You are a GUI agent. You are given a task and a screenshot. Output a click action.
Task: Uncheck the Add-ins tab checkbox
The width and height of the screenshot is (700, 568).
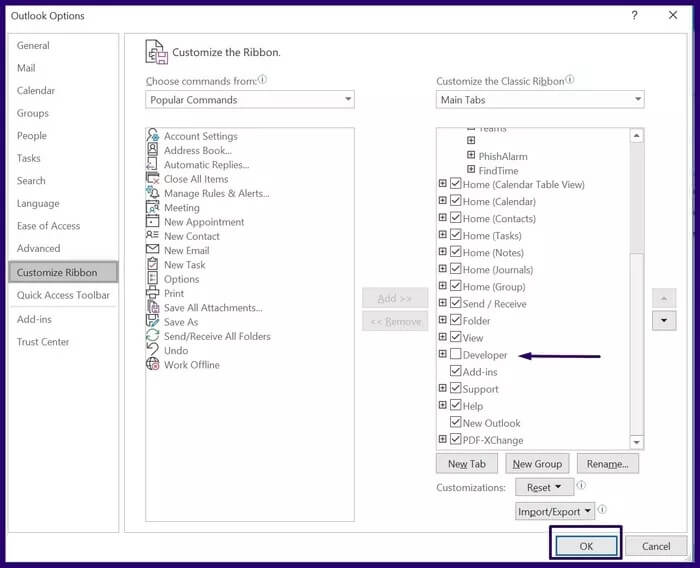click(455, 371)
